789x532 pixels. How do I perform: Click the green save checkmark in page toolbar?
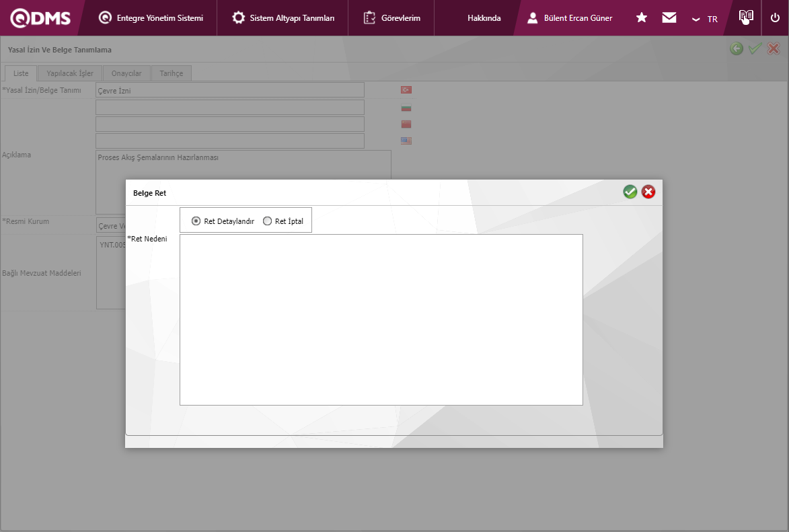[755, 49]
